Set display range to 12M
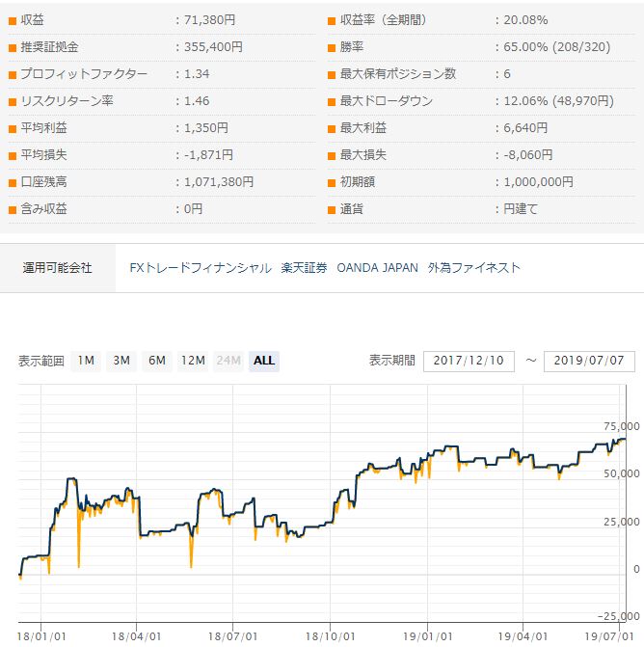The image size is (644, 647). (193, 361)
